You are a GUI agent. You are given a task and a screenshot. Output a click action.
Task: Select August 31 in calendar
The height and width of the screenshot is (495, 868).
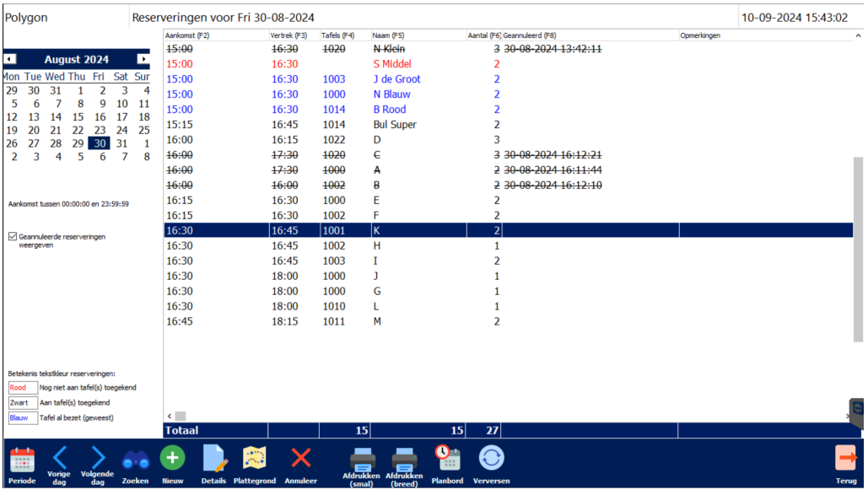[x=121, y=143]
